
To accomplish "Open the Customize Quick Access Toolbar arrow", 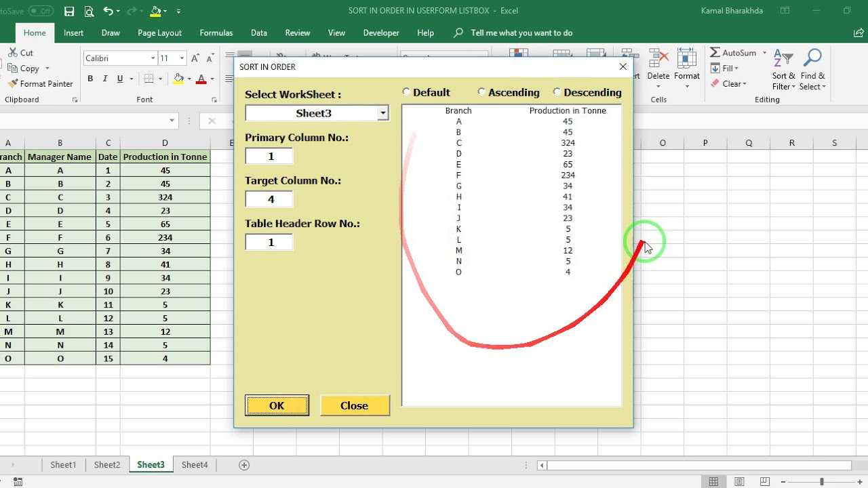I will point(178,11).
